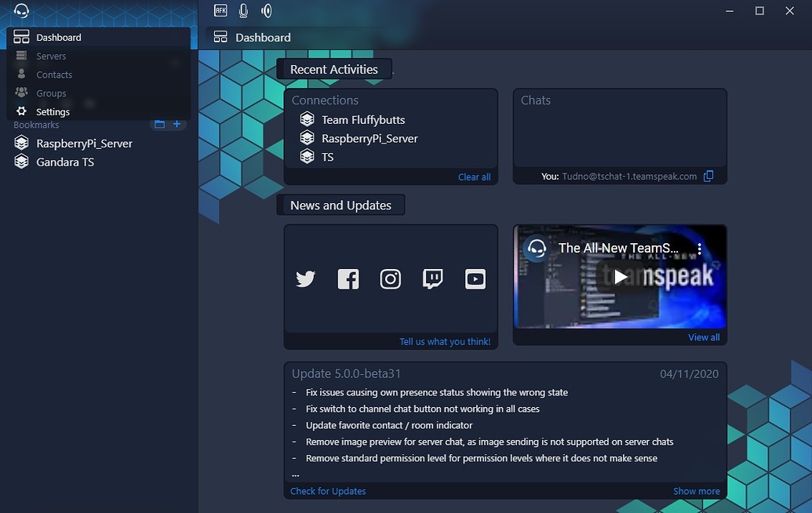Screen dimensions: 812x513
Task: Open the bookmark folder manager icon
Action: tap(158, 124)
